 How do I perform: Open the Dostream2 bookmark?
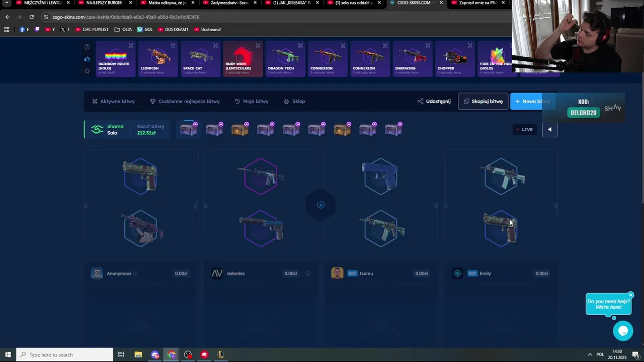pyautogui.click(x=207, y=29)
